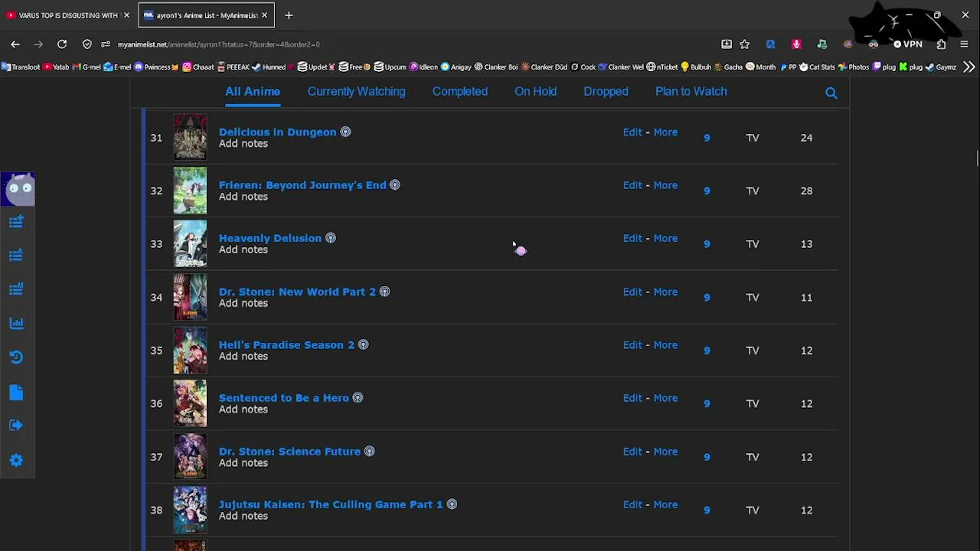980x551 pixels.
Task: Search the anime list with magnifier icon
Action: [831, 93]
